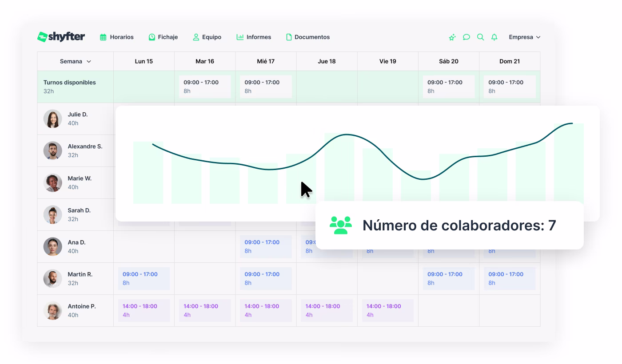Open the chat bubble messages icon
This screenshot has width=622, height=364.
(466, 37)
